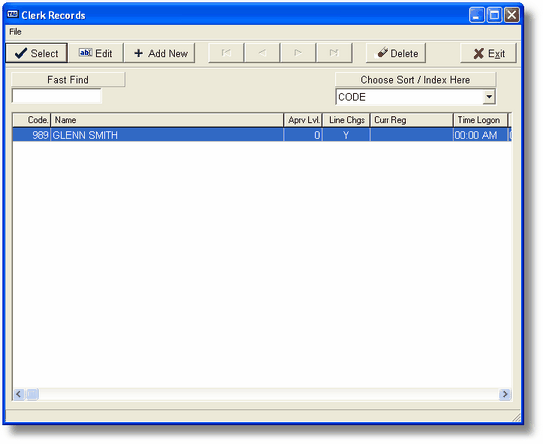Select the GLENN SMITH row
The width and height of the screenshot is (543, 444).
pos(262,135)
